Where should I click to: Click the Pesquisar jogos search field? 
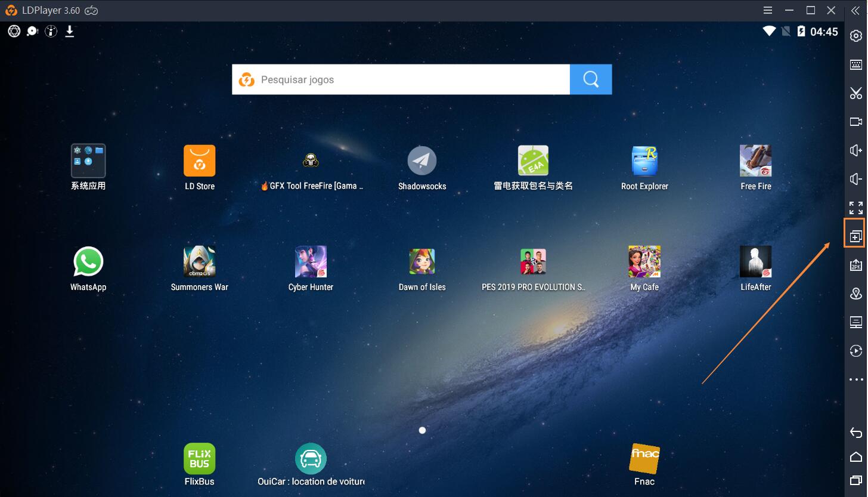401,79
